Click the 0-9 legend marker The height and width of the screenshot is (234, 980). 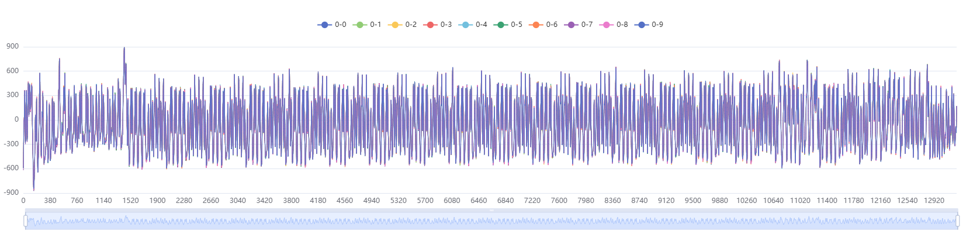click(642, 25)
